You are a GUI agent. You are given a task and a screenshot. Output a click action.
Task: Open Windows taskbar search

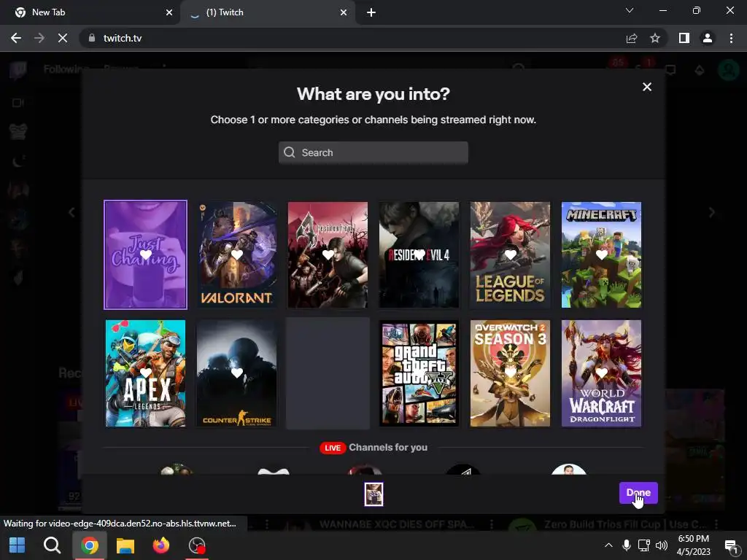[52, 545]
